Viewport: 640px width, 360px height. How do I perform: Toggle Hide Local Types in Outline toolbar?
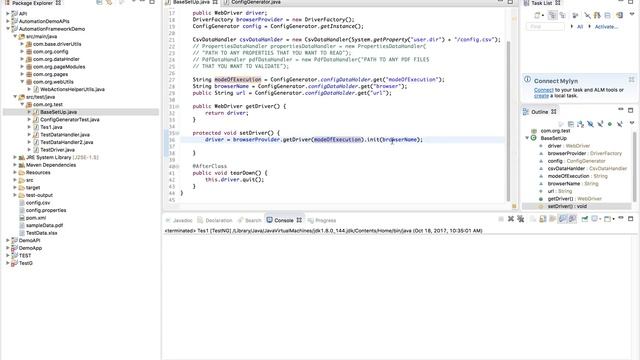(x=620, y=124)
